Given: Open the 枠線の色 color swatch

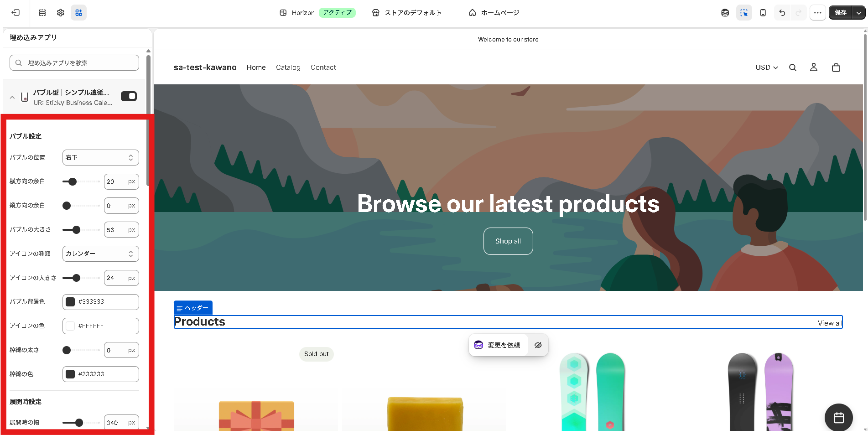Looking at the screenshot, I should 70,374.
